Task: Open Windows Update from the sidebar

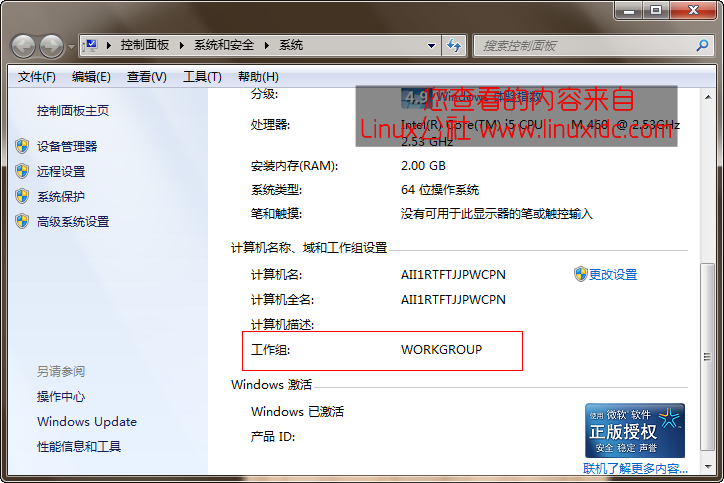Action: (87, 422)
